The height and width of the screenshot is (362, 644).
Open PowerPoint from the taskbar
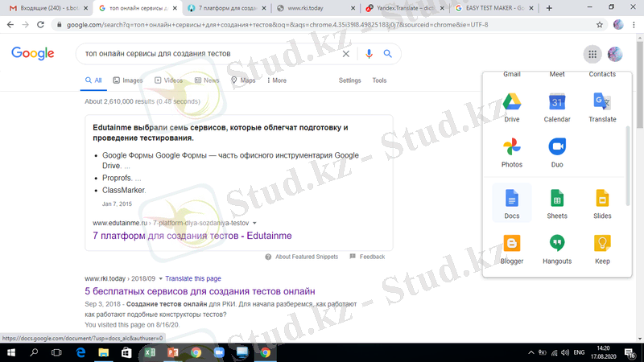coord(172,352)
